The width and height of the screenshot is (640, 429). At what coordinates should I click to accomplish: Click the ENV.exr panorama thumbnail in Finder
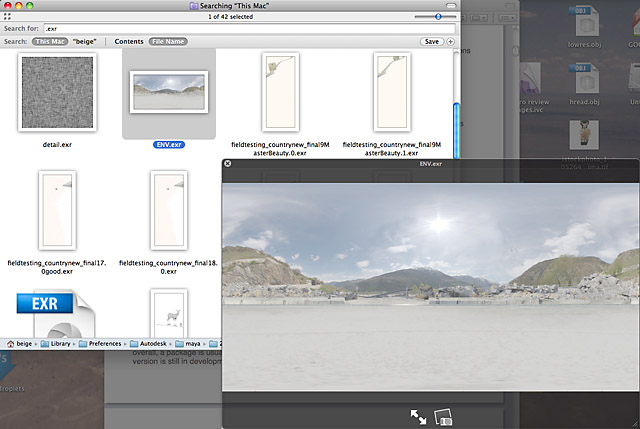pos(169,92)
